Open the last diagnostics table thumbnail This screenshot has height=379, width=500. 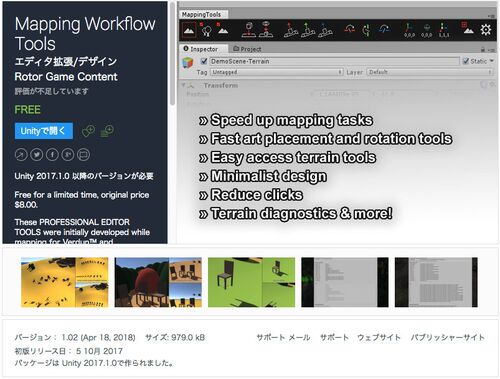(x=436, y=282)
